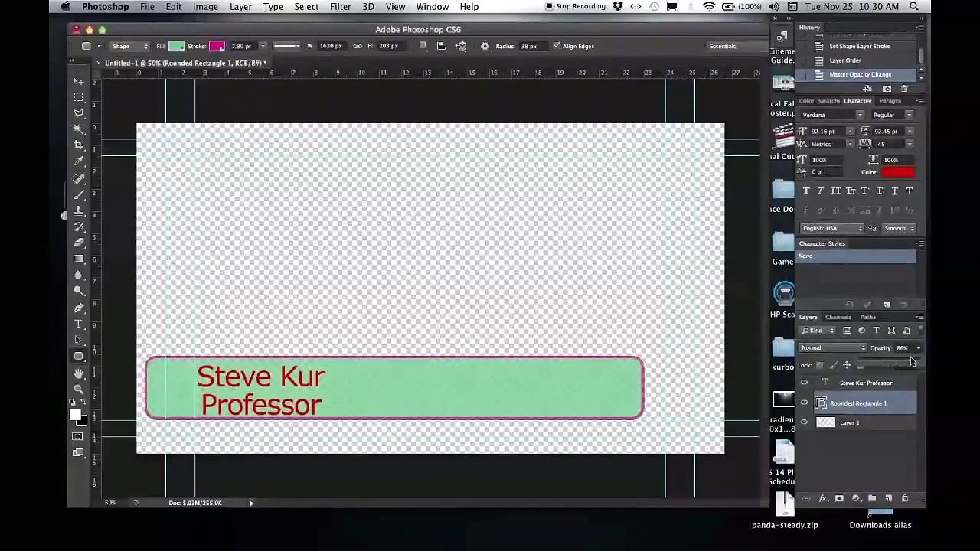Screen dimensions: 980x551
Task: Select the Rounded Rectangle shape tool
Action: pyautogui.click(x=79, y=356)
